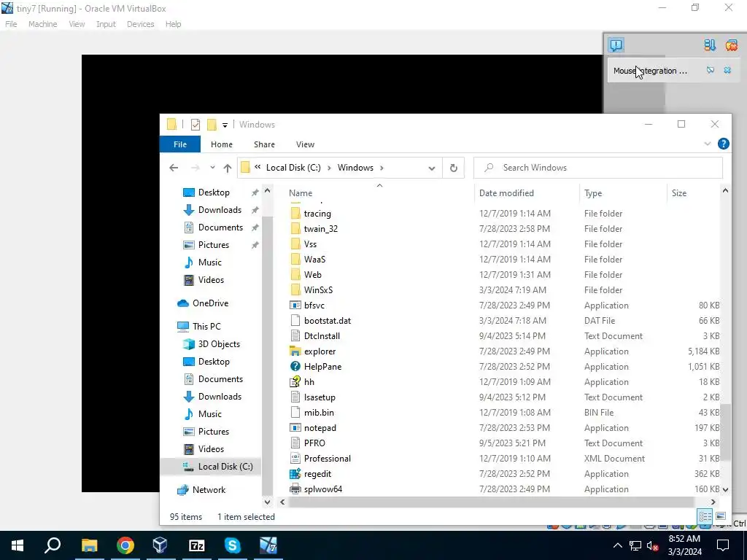Select the mib.bin file
Viewport: 747px width, 560px height.
point(319,413)
